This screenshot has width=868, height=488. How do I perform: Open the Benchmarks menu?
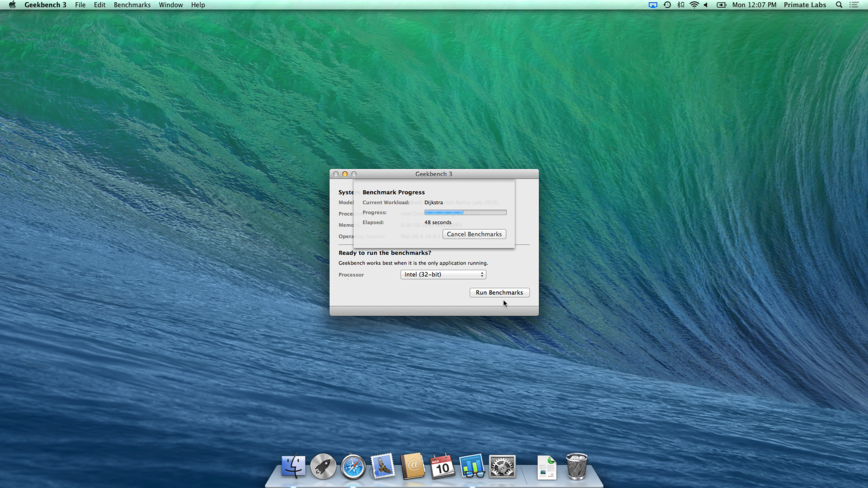click(x=132, y=5)
